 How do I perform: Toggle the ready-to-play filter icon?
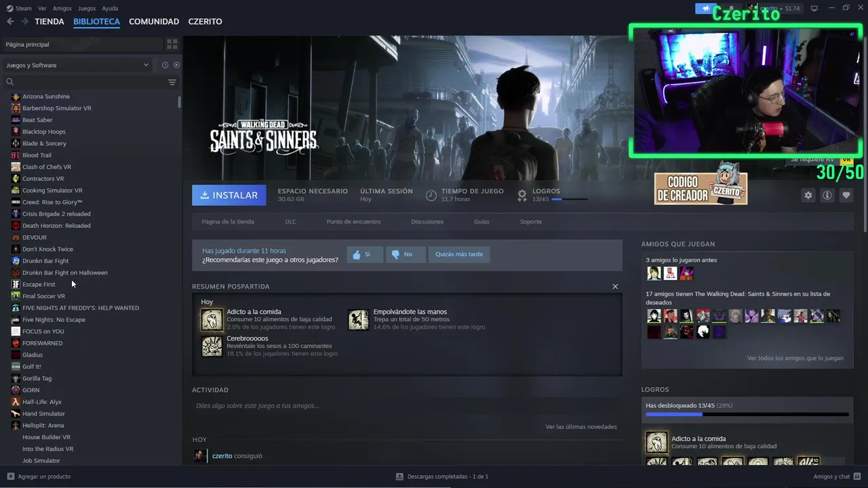pyautogui.click(x=176, y=65)
